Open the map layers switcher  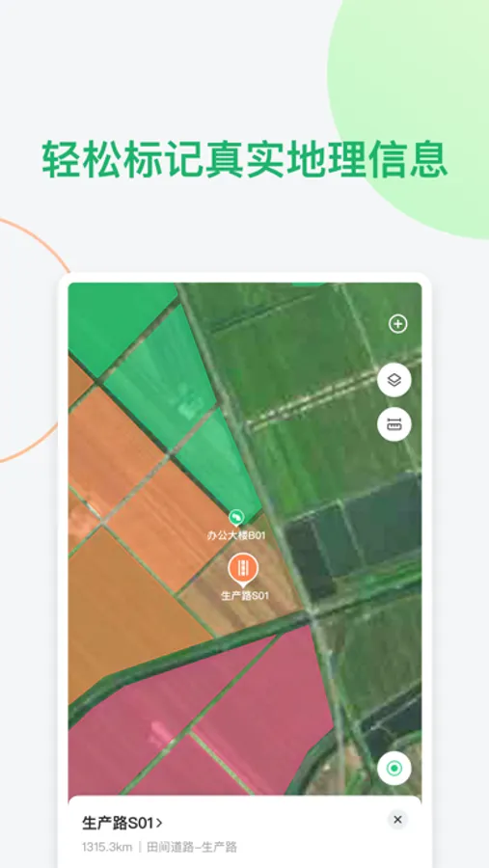click(x=394, y=380)
